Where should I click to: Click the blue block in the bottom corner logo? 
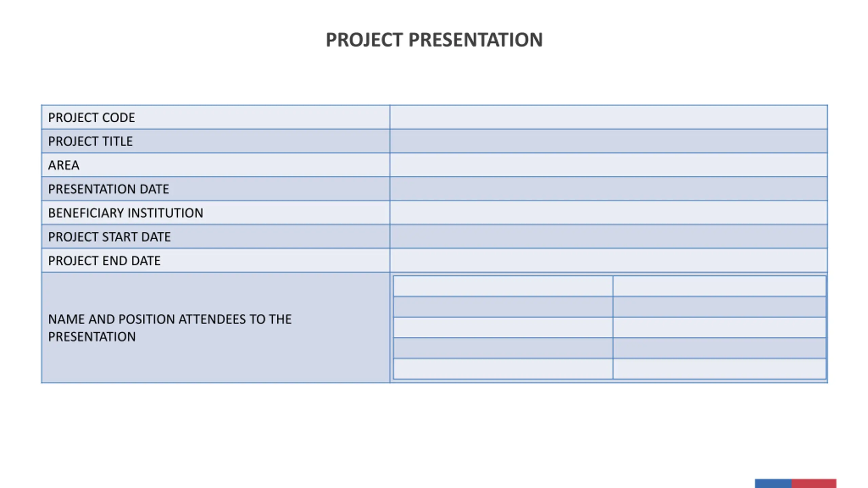[773, 483]
